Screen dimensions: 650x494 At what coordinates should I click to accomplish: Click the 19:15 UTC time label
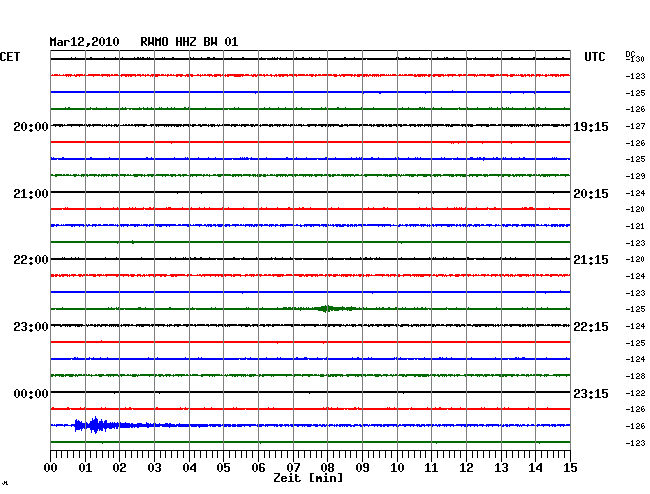(591, 127)
